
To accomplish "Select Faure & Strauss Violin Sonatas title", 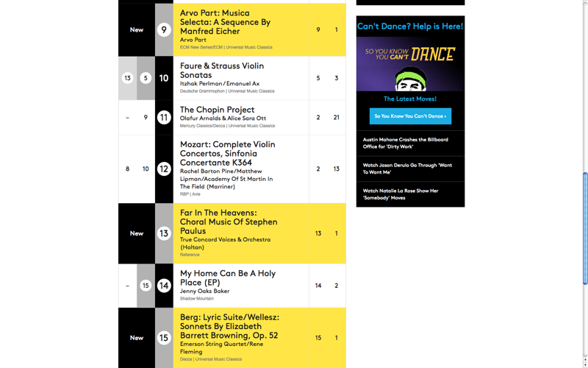I will coord(222,70).
